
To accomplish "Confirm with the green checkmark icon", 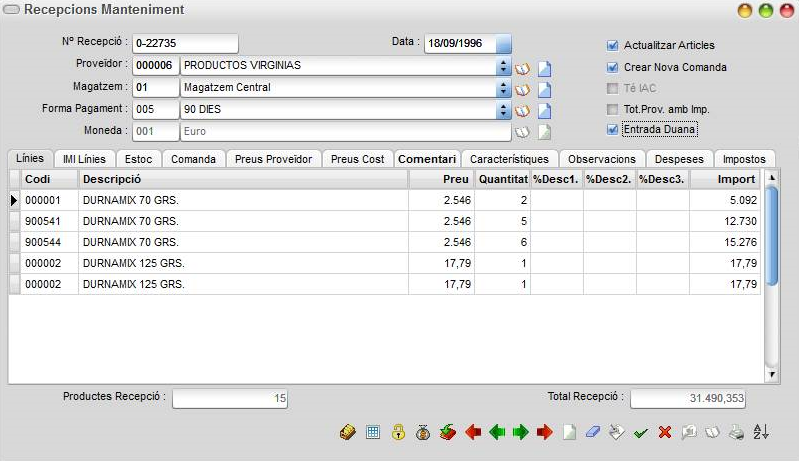I will [x=641, y=433].
